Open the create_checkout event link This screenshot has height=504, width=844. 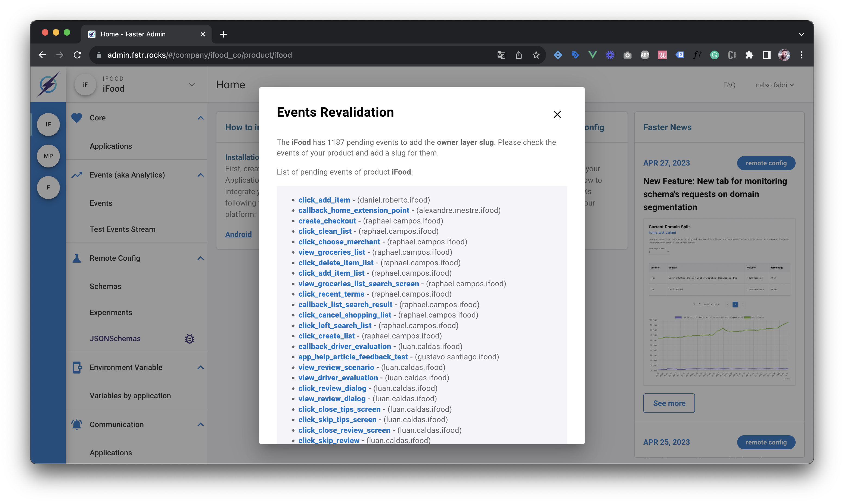coord(327,221)
